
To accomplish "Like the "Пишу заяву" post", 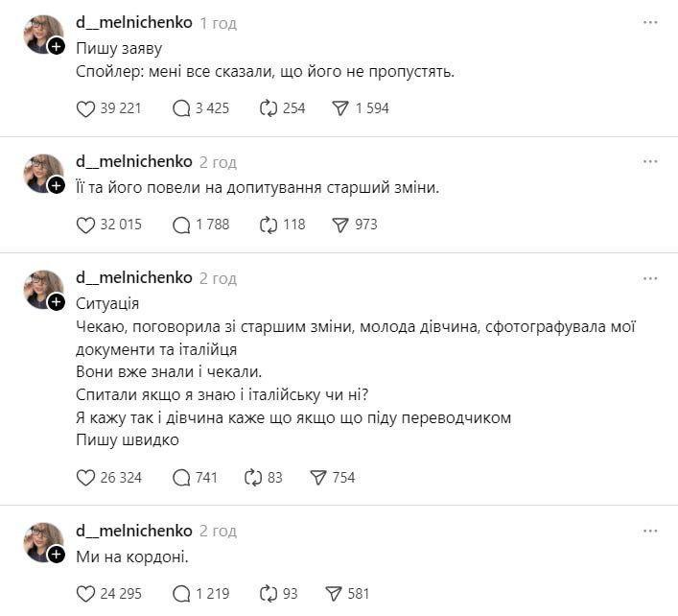I will click(86, 108).
